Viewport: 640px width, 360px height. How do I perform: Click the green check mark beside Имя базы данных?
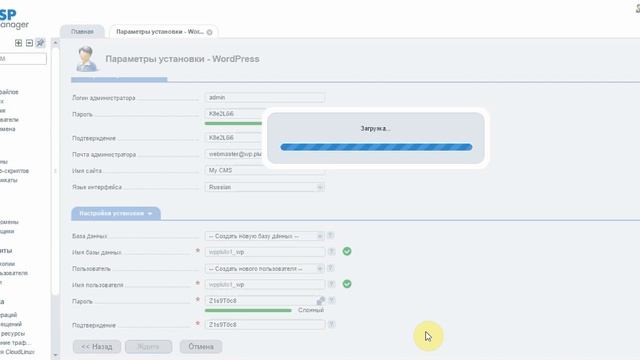(347, 251)
